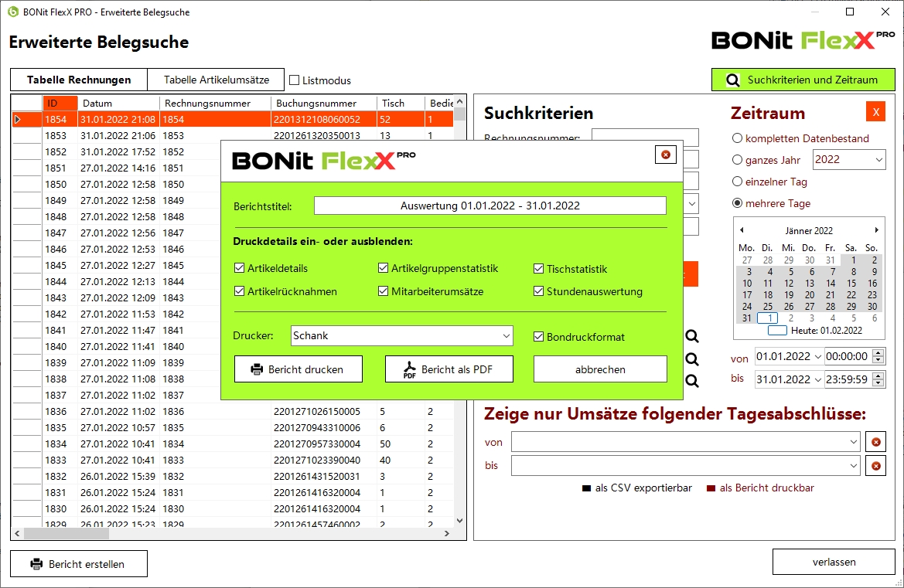Switch to Tabelle Artikelumsätze tab

click(x=217, y=80)
